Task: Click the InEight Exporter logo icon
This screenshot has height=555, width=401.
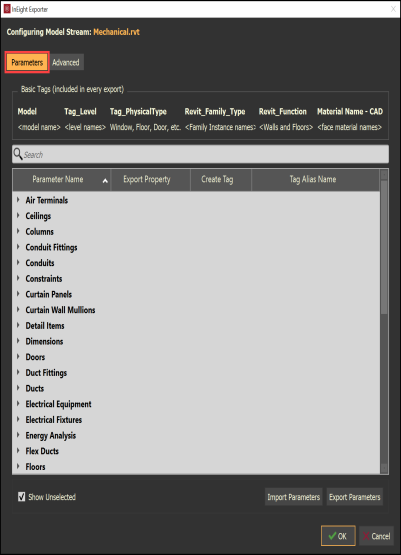Action: coord(7,9)
